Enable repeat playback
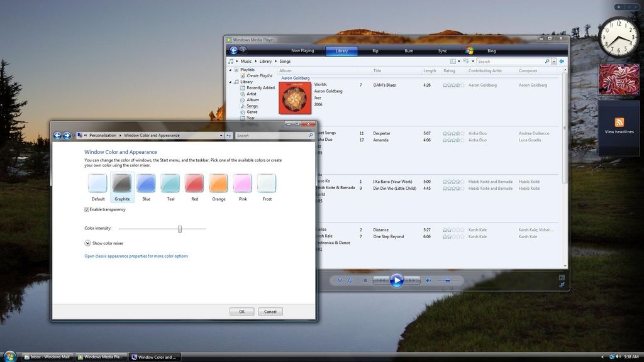644x362 pixels. point(350,280)
